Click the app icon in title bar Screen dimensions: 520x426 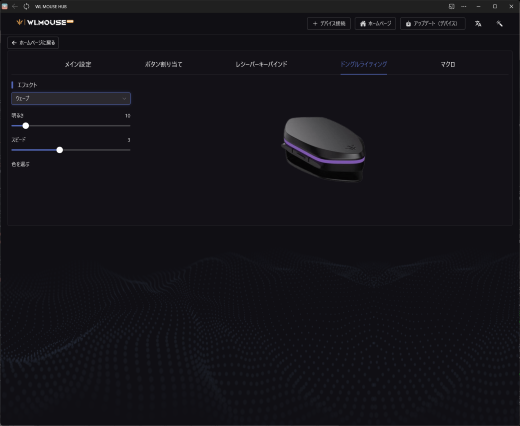pyautogui.click(x=5, y=6)
